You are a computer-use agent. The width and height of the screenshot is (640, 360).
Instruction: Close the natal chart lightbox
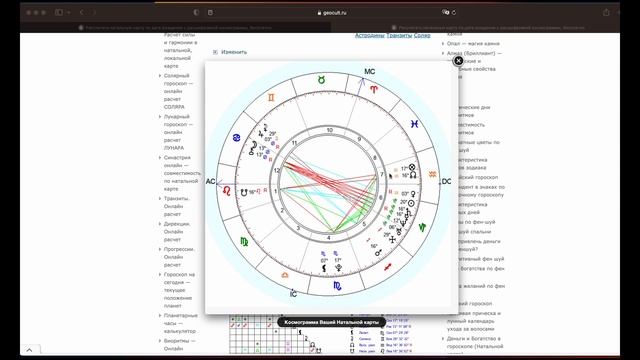tap(458, 61)
